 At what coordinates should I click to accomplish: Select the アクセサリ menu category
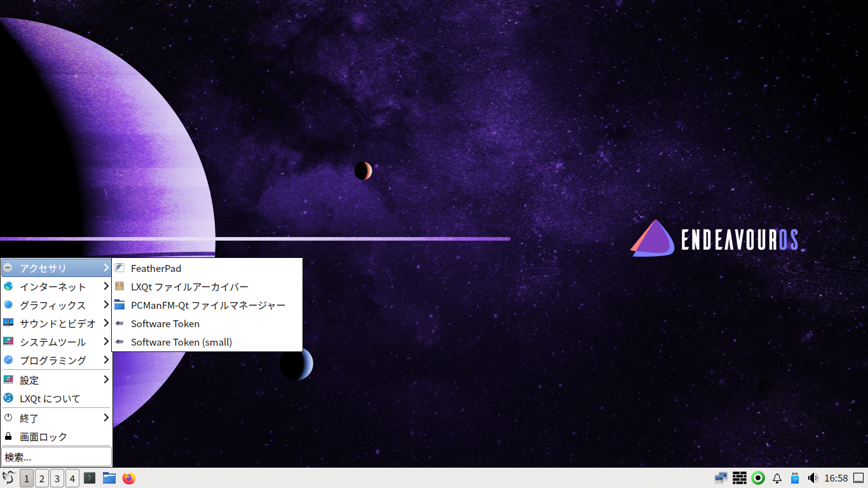[57, 268]
